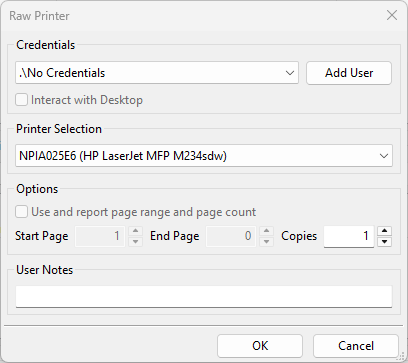Click the Cancel button
This screenshot has width=408, height=363.
click(x=356, y=346)
